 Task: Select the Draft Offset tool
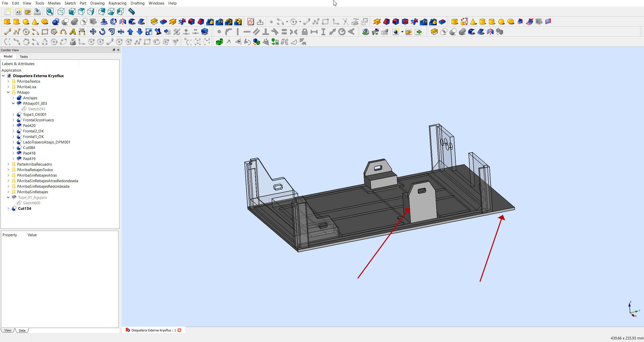pyautogui.click(x=111, y=32)
